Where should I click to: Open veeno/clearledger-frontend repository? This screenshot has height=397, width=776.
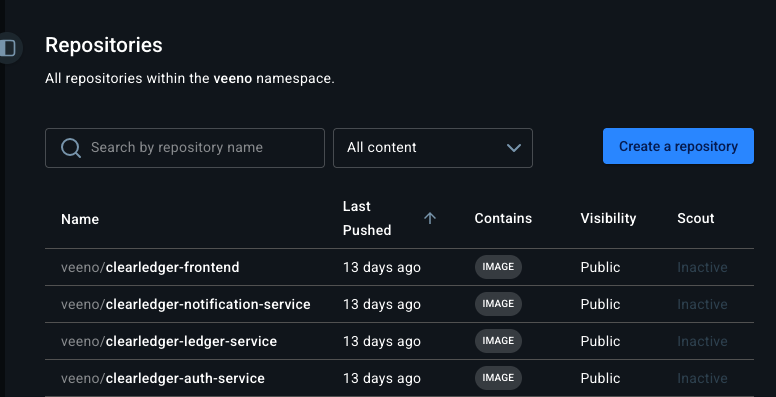[x=150, y=267]
